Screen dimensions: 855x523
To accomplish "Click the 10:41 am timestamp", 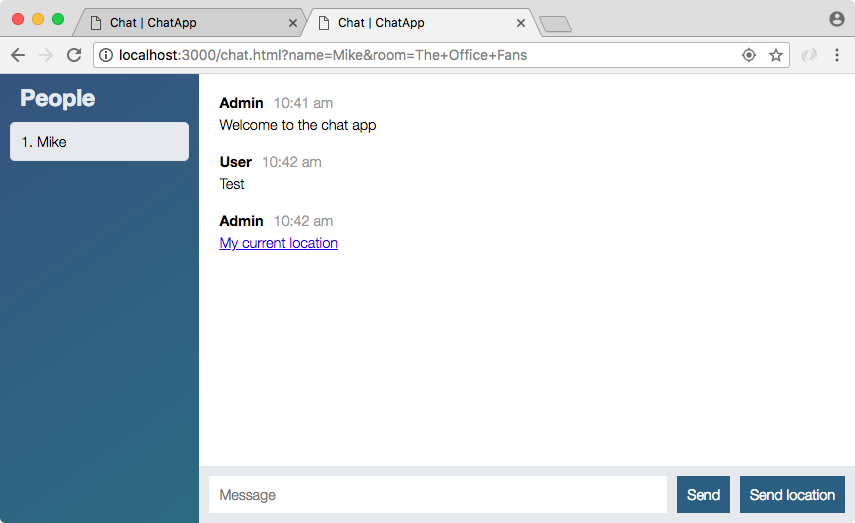I will tap(303, 103).
